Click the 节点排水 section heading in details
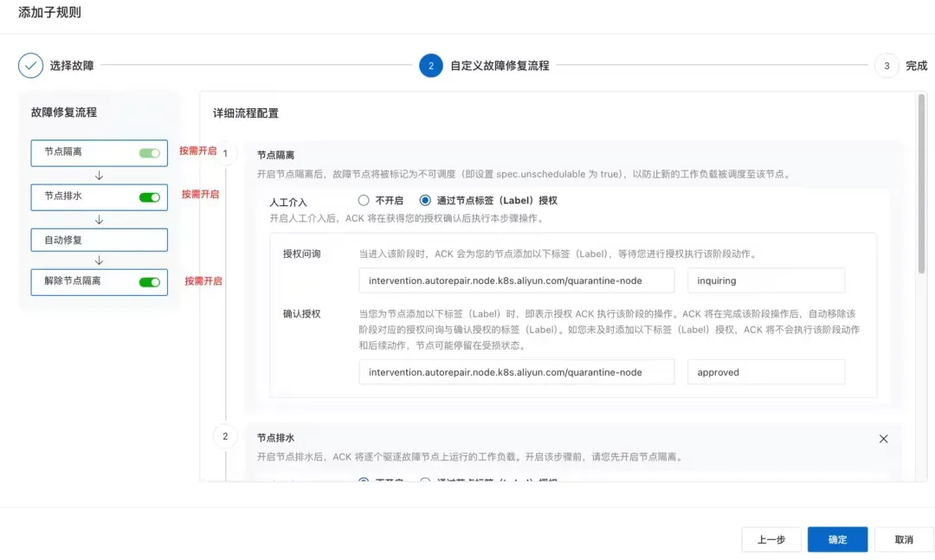 pos(275,438)
